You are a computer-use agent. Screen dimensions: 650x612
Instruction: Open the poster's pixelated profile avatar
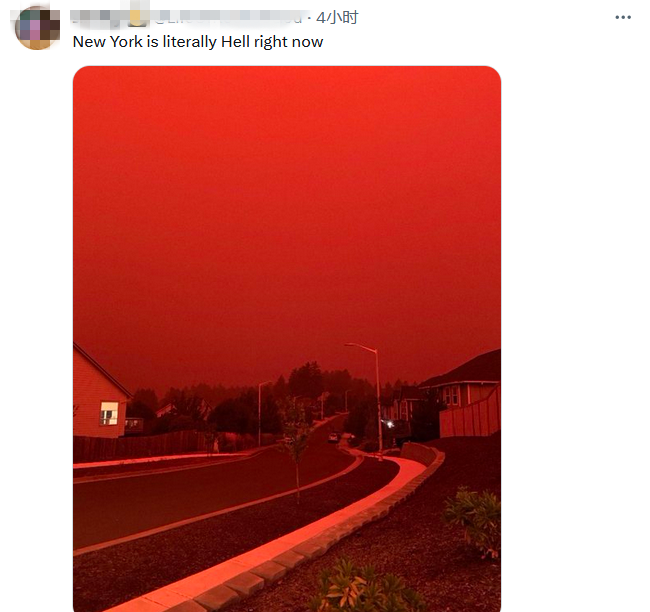point(37,28)
